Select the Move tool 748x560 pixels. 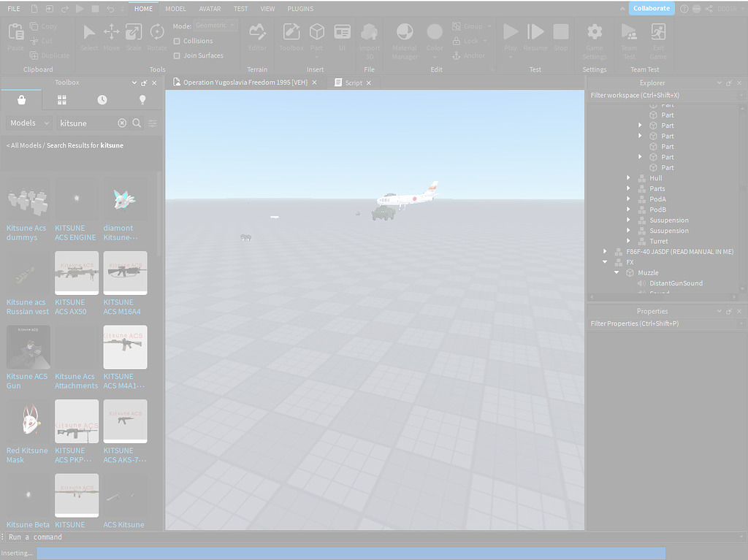click(x=111, y=35)
